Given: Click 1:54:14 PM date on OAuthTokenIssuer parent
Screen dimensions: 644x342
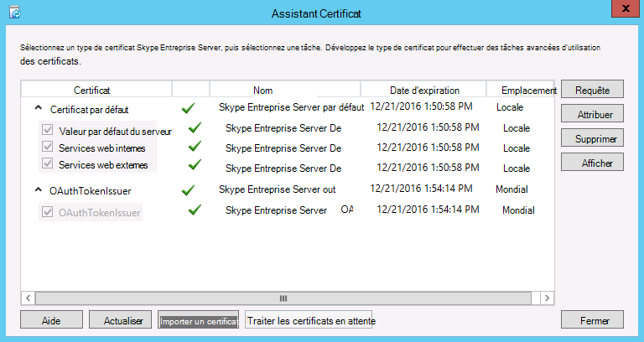Looking at the screenshot, I should [x=421, y=189].
